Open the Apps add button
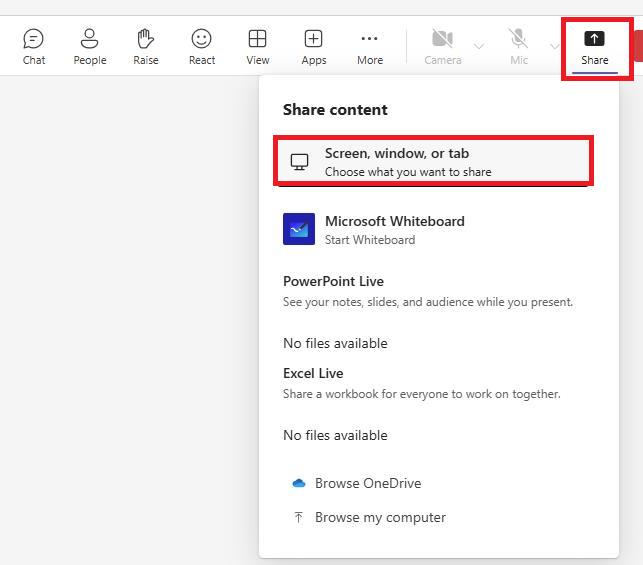The image size is (643, 565). pos(314,47)
